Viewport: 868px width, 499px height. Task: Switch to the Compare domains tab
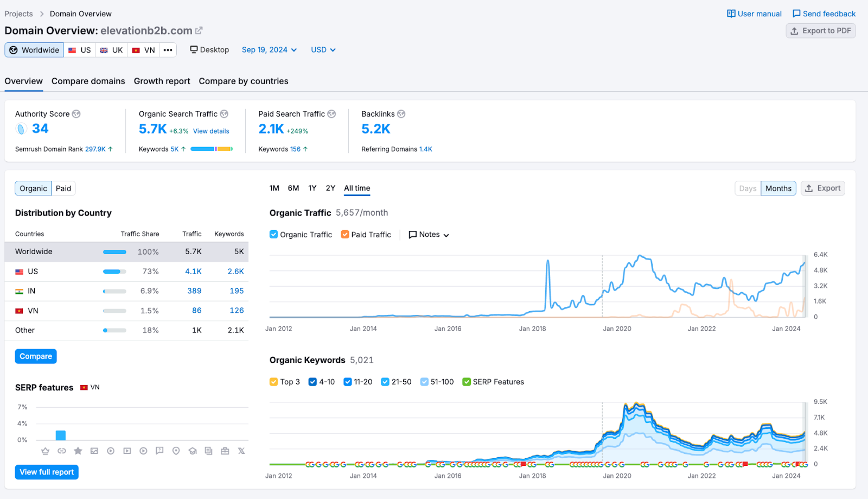[88, 81]
